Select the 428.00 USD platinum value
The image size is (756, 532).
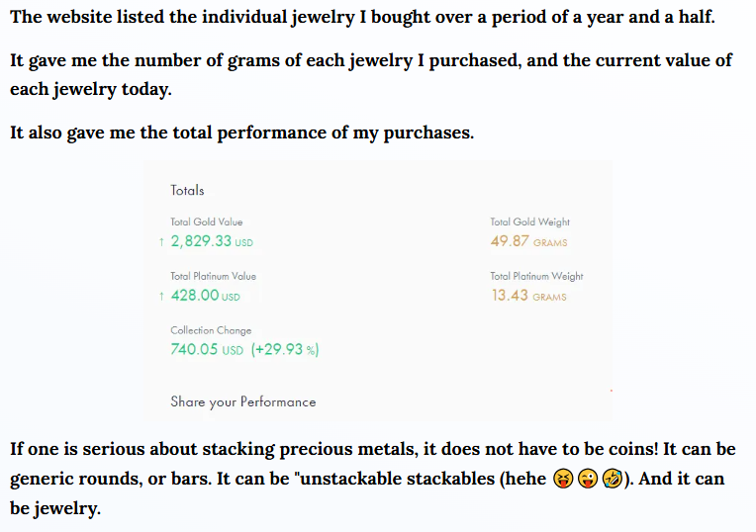click(206, 295)
